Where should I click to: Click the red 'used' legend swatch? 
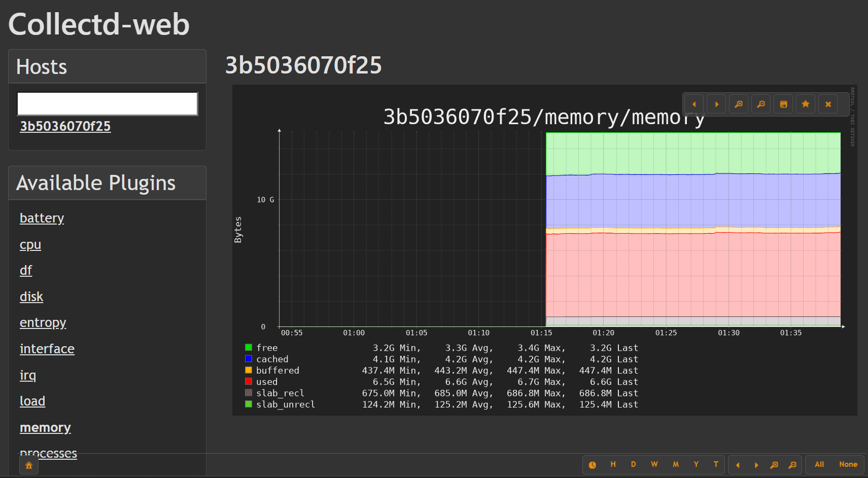(249, 381)
